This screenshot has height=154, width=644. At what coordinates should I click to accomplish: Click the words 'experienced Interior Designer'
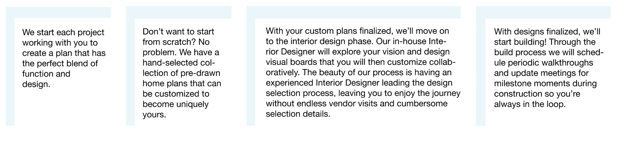(323, 83)
